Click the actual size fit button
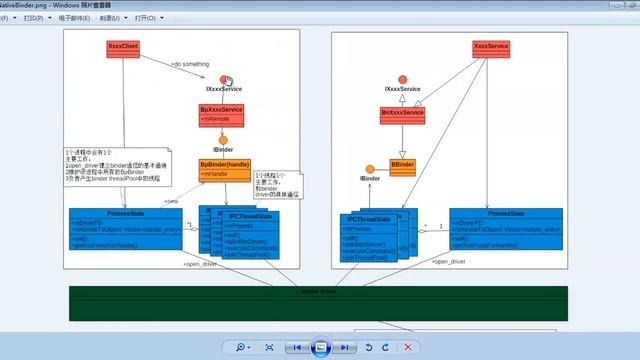 point(269,347)
